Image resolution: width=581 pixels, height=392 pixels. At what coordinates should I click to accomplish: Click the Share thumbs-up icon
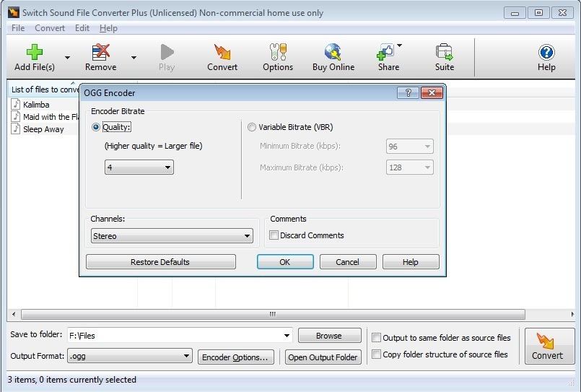click(385, 52)
